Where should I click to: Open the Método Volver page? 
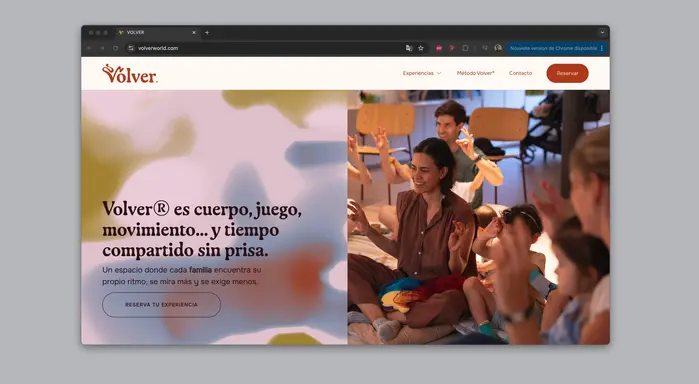coord(475,73)
